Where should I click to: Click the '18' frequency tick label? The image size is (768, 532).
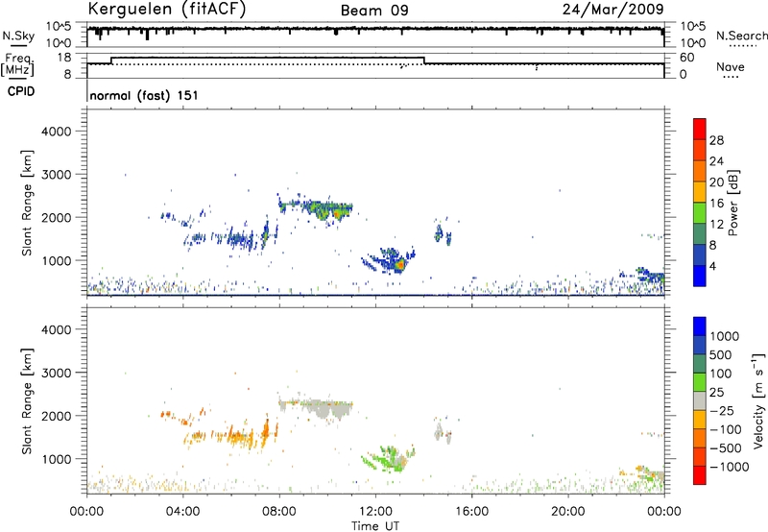point(64,58)
